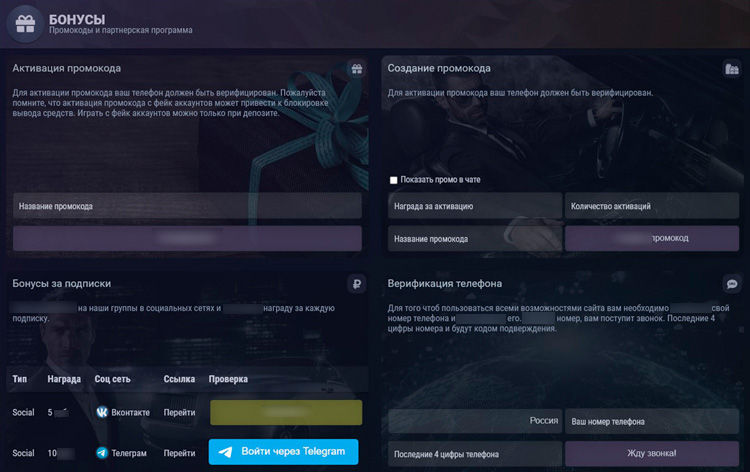The width and height of the screenshot is (750, 472).
Task: Focus 'Название промокода' field in activation panel
Action: [x=187, y=206]
